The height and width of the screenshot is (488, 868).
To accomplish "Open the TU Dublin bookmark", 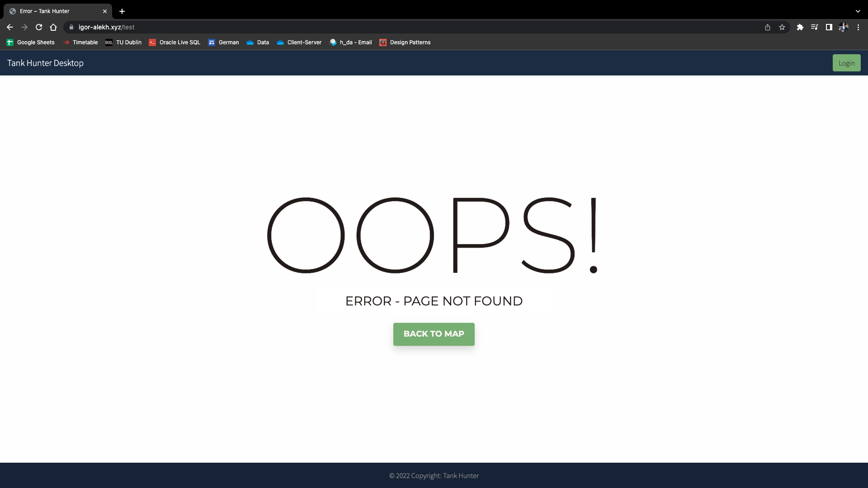I will 123,42.
